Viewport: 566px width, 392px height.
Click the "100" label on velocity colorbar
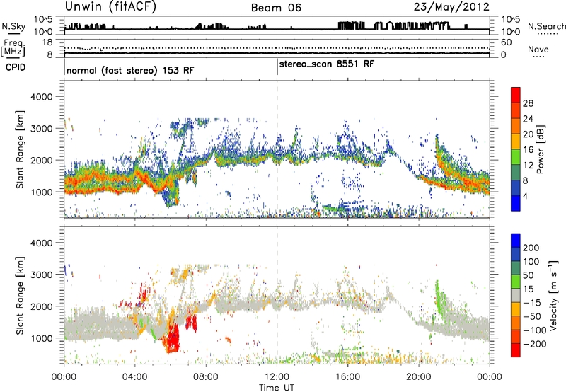click(531, 262)
